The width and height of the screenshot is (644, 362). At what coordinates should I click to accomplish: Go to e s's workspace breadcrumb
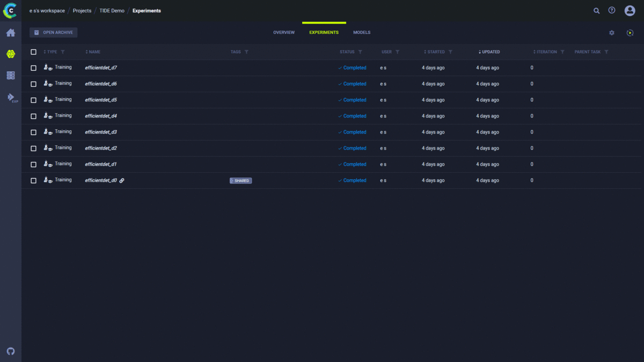point(47,11)
